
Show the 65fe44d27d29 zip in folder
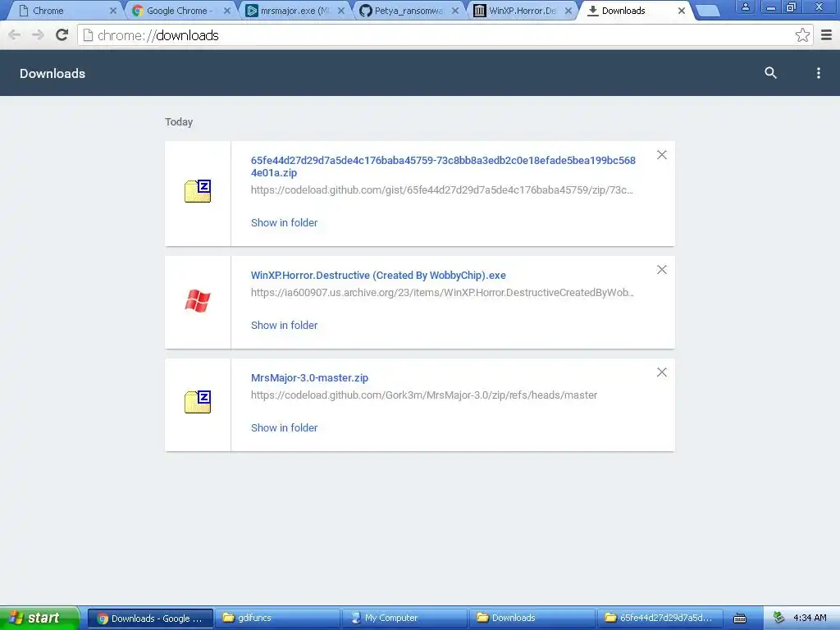[x=284, y=223]
